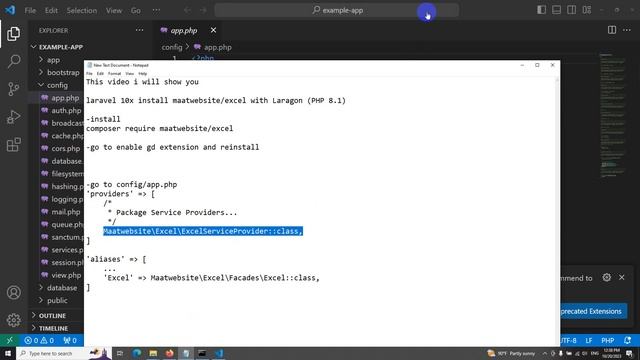Show more menu items ellipsis
Screen dimensions: 640x360
(156, 10)
